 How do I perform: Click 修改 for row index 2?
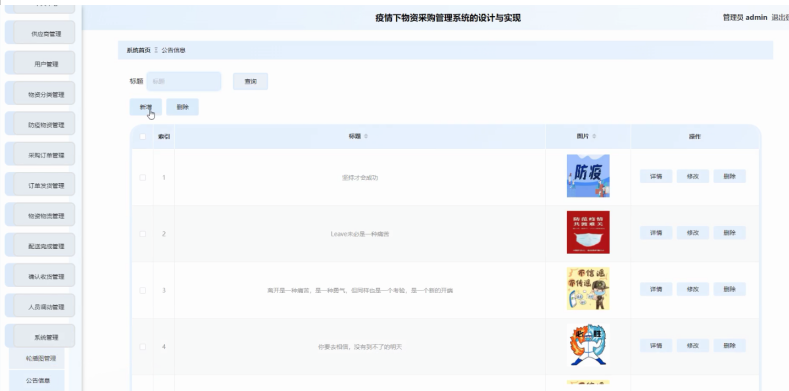(693, 233)
